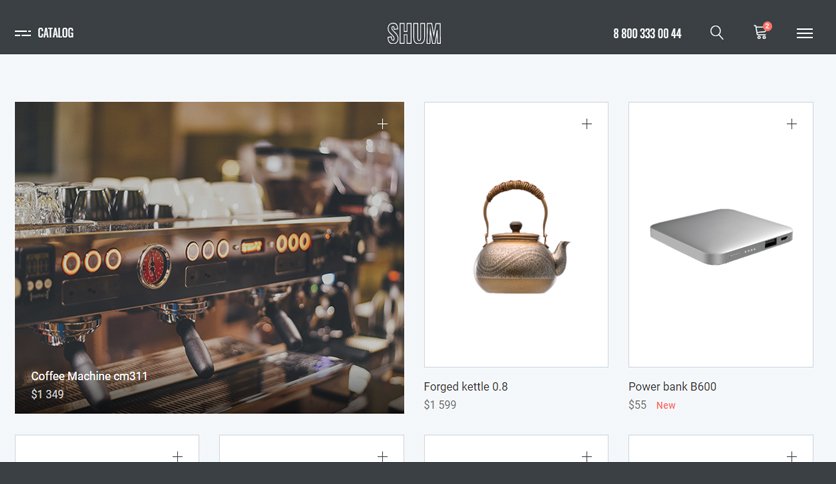Click plus icon on fourth bottom-row card
The height and width of the screenshot is (484, 836).
point(791,456)
